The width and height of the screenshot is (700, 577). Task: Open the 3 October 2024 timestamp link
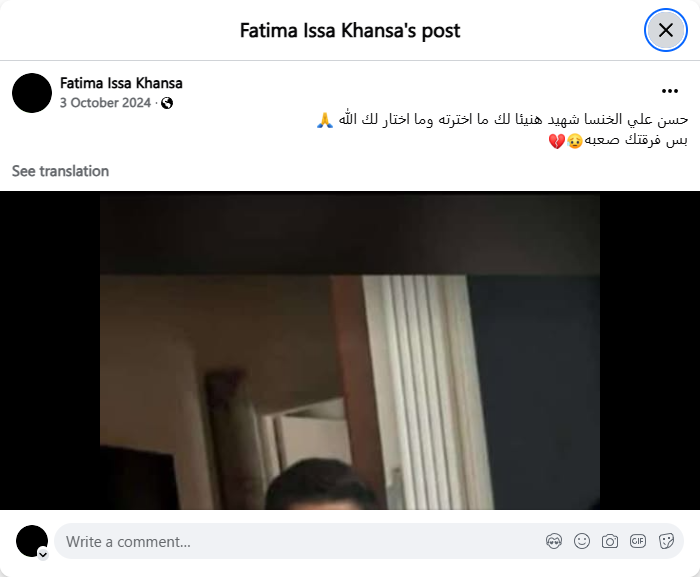click(x=105, y=103)
